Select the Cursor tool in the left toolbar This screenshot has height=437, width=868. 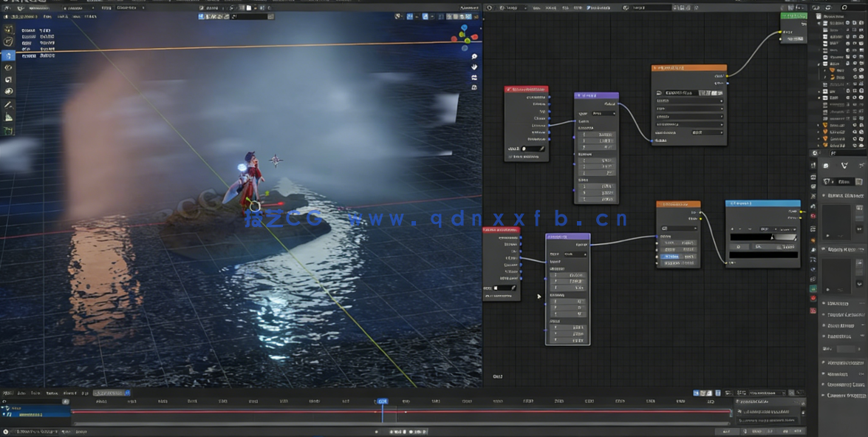pos(8,41)
